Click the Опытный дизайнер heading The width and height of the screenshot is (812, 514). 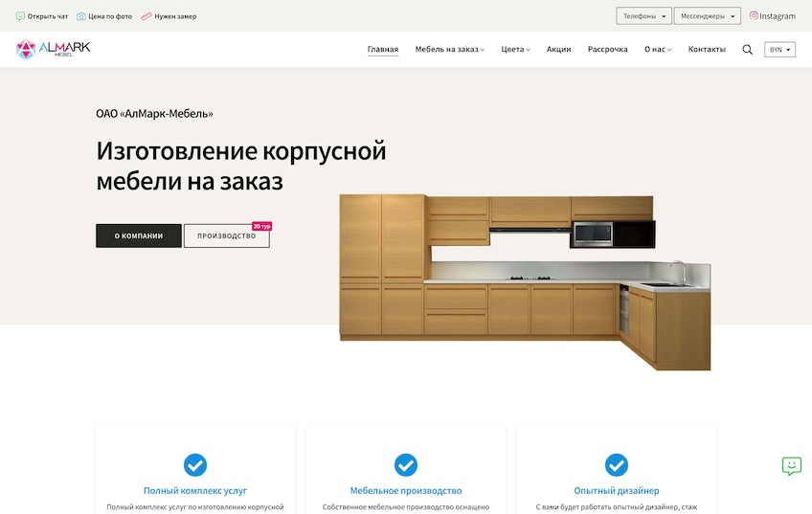click(x=617, y=491)
